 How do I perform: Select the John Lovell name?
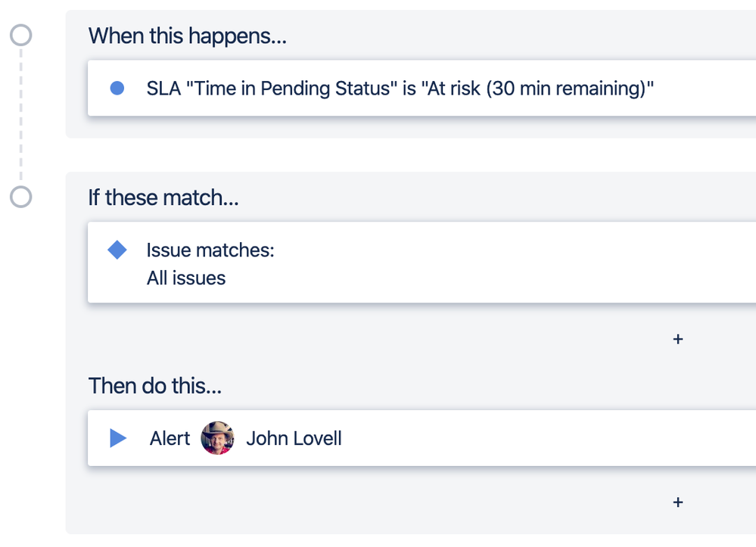[294, 439]
